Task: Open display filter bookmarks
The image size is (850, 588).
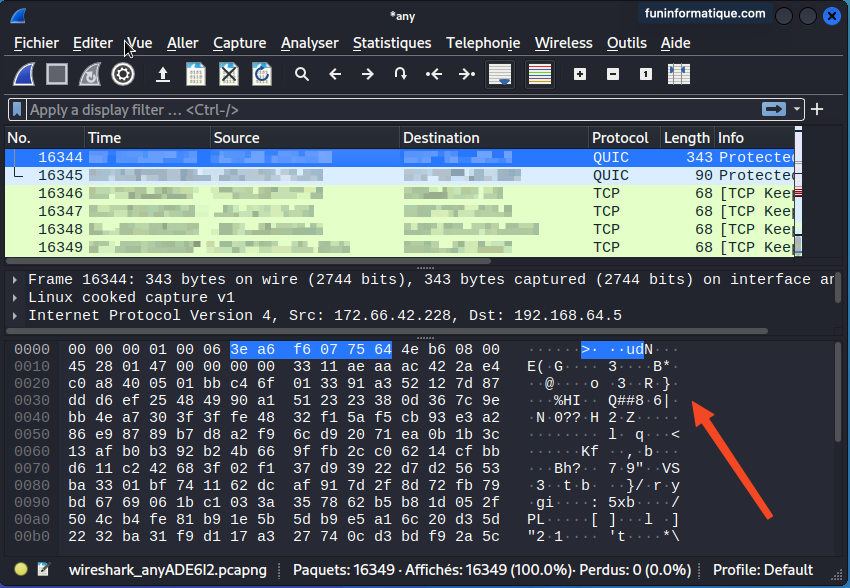Action: (17, 110)
